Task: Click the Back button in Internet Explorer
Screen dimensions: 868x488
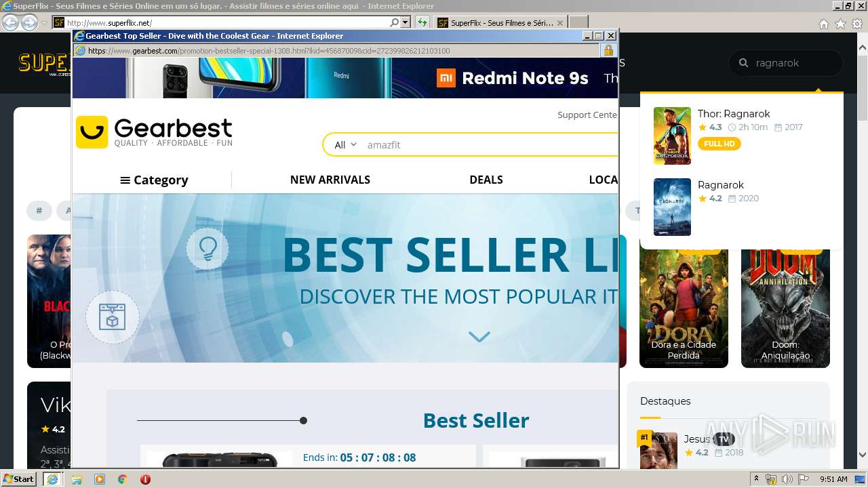Action: click(10, 22)
